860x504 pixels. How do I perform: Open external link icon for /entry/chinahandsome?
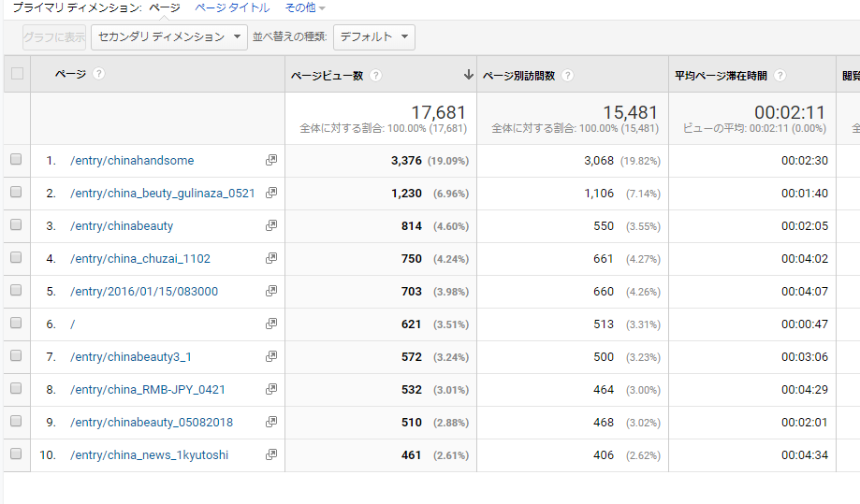(271, 160)
